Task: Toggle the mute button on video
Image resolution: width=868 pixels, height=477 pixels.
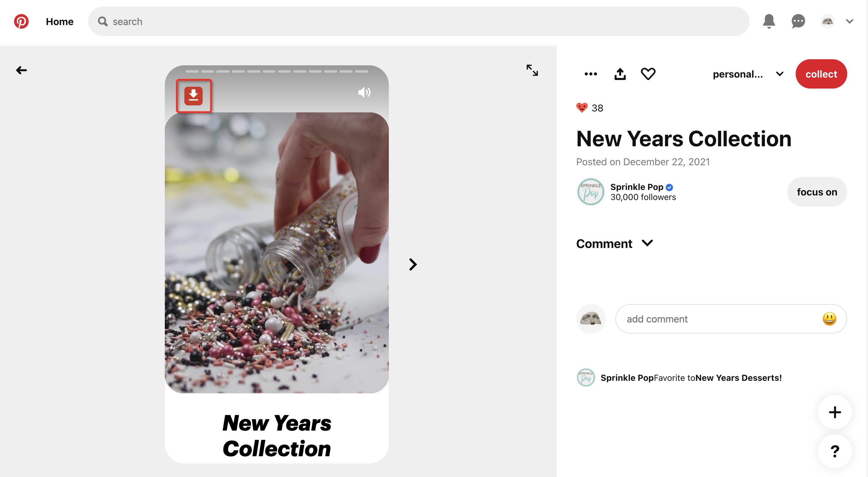Action: click(364, 92)
